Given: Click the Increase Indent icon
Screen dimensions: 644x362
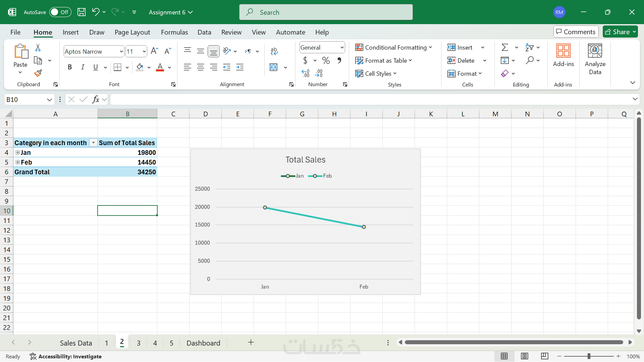Looking at the screenshot, I should (240, 67).
